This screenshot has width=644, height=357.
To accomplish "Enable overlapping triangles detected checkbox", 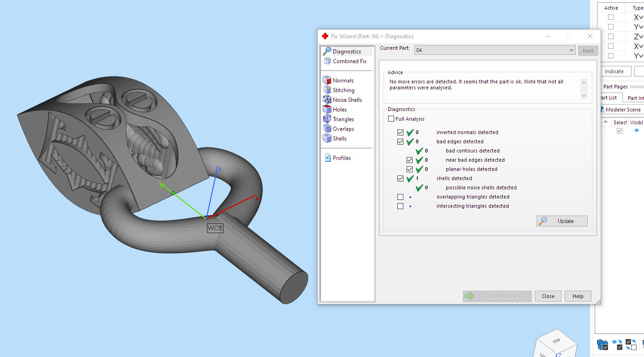I will 400,197.
